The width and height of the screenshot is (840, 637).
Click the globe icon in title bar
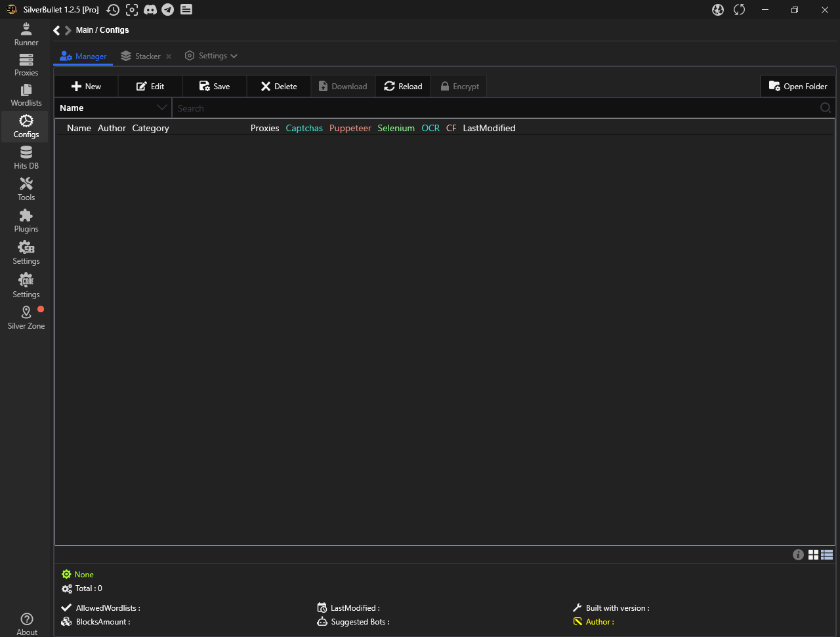pos(718,9)
